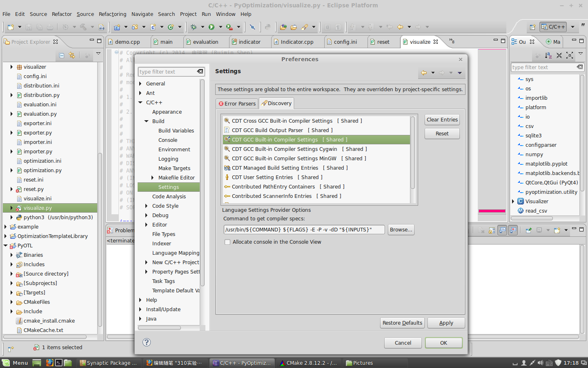Click the Restore Defaults button
The height and width of the screenshot is (368, 588).
(402, 323)
